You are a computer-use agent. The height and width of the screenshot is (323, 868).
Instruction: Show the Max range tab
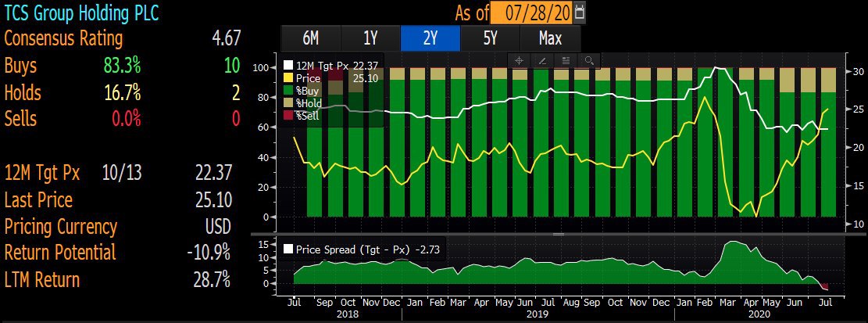coord(550,38)
